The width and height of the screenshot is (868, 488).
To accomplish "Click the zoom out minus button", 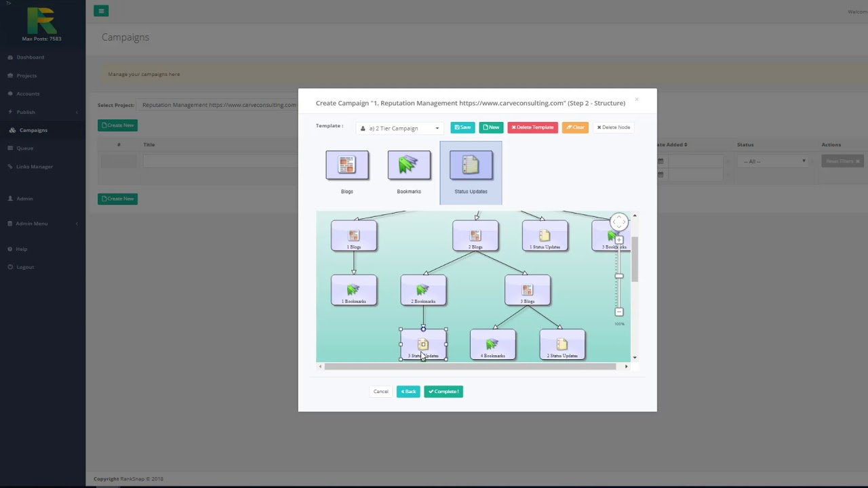I will pos(619,312).
